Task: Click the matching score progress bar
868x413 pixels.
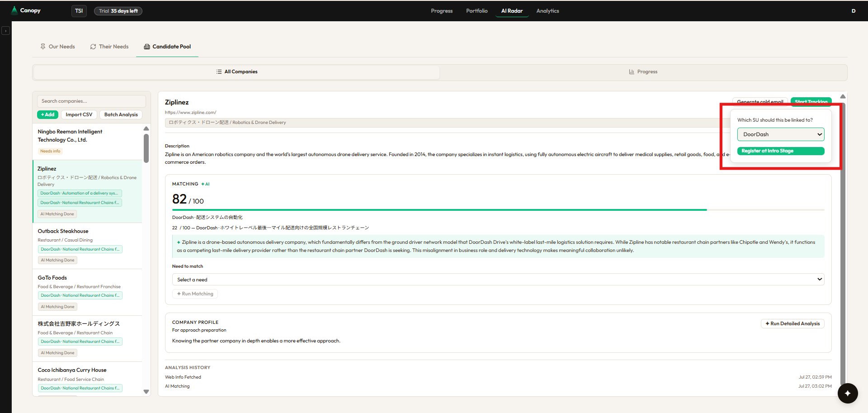Action: [498, 210]
